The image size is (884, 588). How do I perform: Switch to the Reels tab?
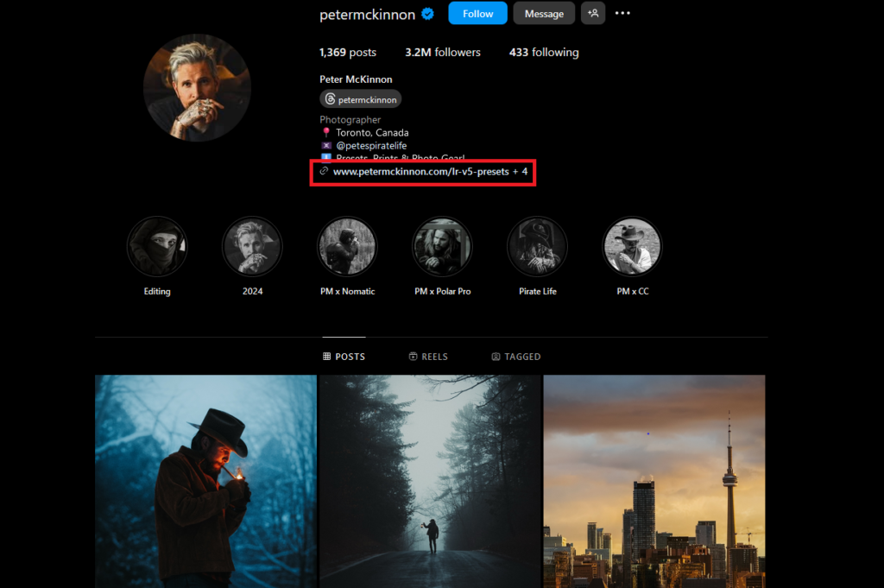tap(428, 357)
